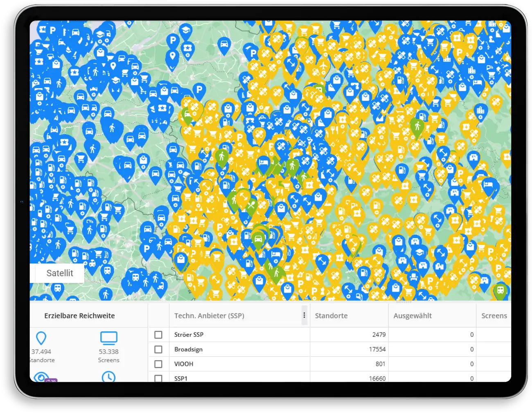Click the eye icon in Erzielbare Reichweite panel
This screenshot has height=413, width=532.
[41, 377]
